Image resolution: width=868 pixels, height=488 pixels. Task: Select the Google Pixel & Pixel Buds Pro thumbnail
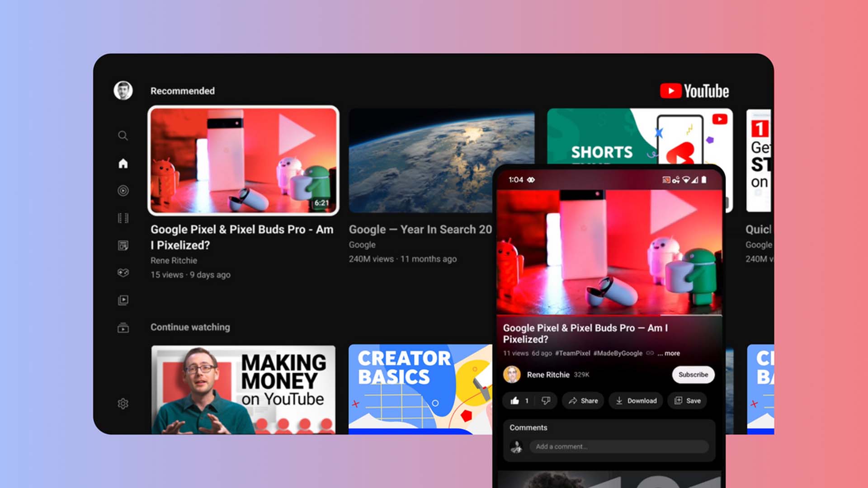click(x=244, y=160)
